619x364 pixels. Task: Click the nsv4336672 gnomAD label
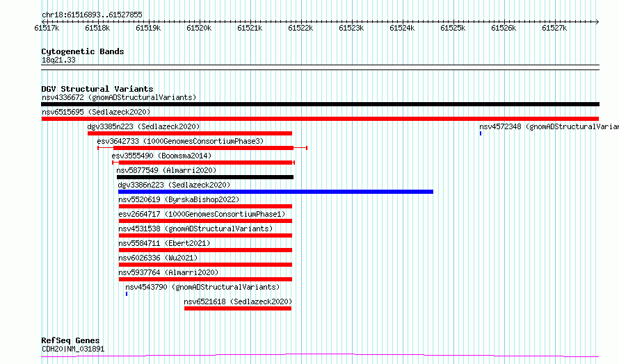(x=119, y=97)
